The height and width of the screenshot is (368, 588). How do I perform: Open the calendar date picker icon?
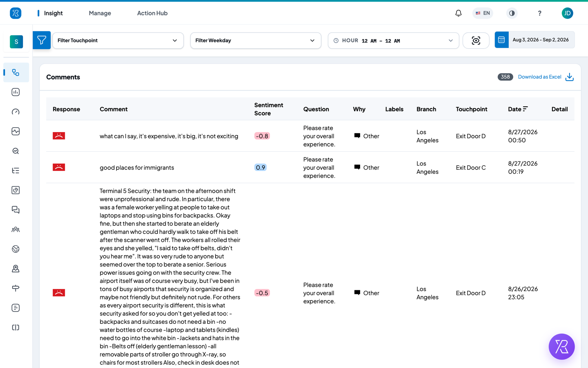click(501, 40)
